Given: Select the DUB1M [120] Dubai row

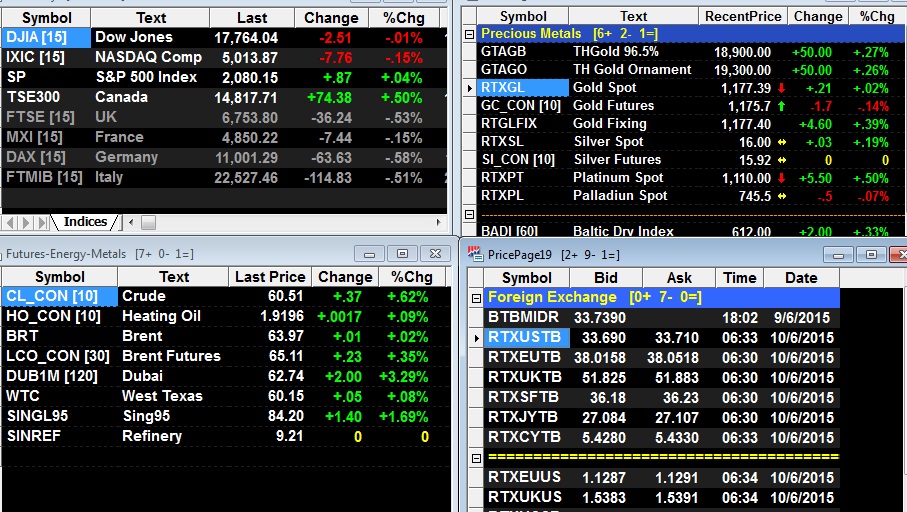Looking at the screenshot, I should pos(226,376).
